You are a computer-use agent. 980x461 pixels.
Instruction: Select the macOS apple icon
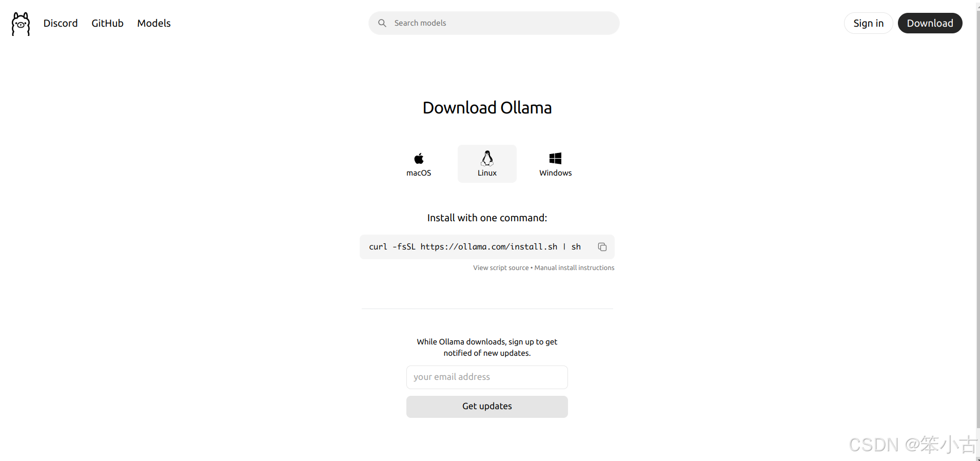[419, 158]
